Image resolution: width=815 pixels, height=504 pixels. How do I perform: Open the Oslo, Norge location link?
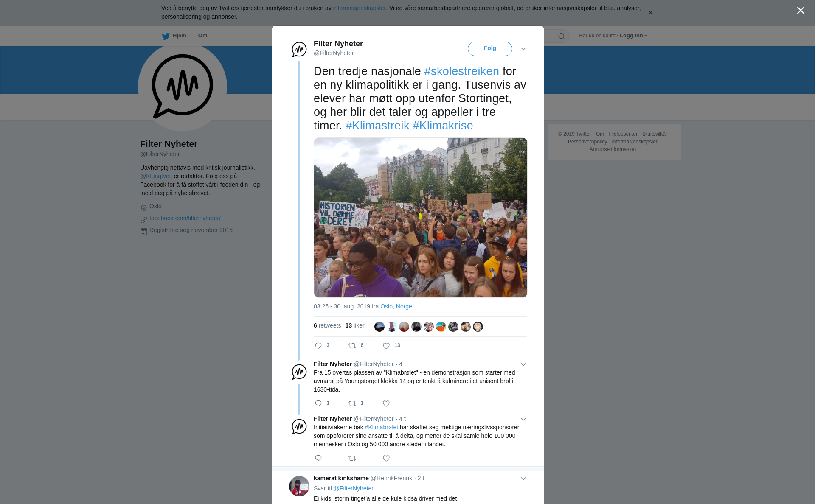click(x=396, y=306)
